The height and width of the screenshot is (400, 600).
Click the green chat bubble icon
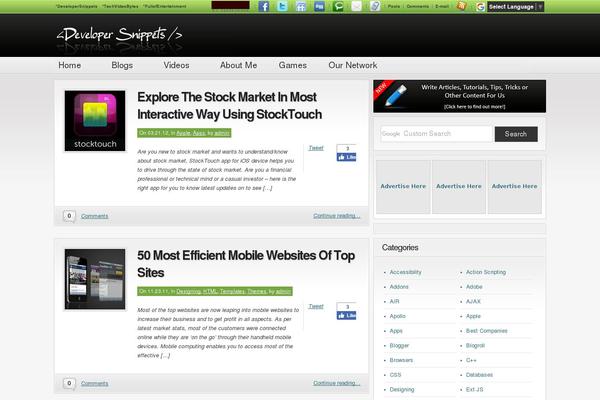click(338, 6)
